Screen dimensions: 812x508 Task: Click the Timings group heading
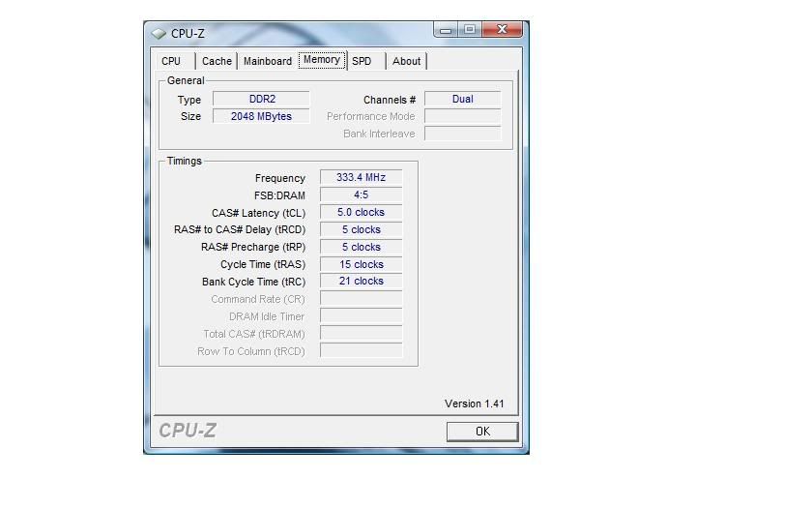tap(184, 161)
